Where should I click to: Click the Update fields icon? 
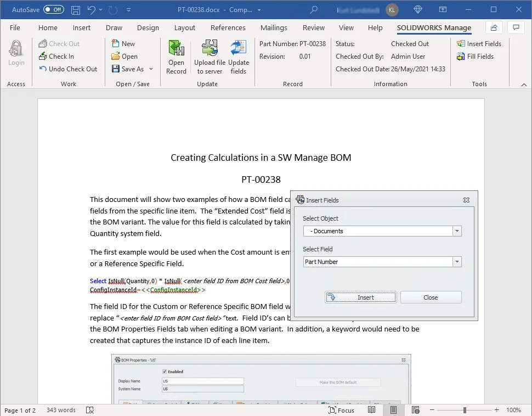tap(239, 49)
